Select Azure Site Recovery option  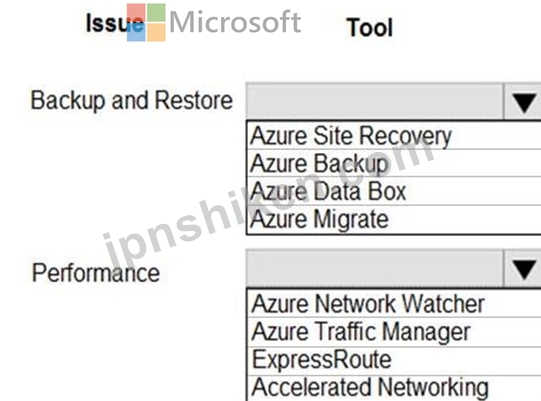(394, 135)
